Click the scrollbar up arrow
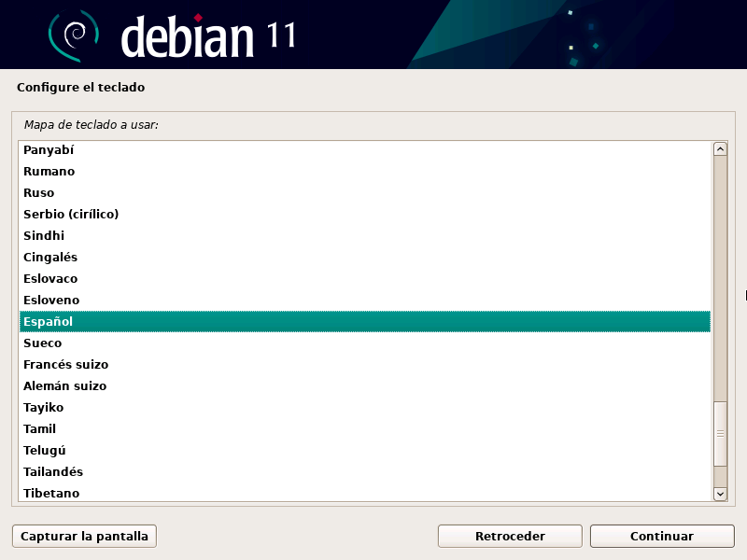Screen dimensions: 747x560 click(x=720, y=149)
